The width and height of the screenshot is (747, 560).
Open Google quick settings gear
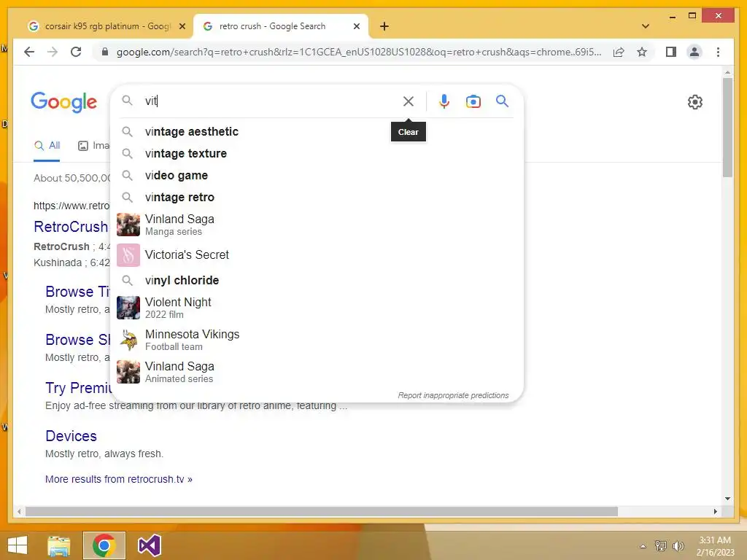point(695,102)
